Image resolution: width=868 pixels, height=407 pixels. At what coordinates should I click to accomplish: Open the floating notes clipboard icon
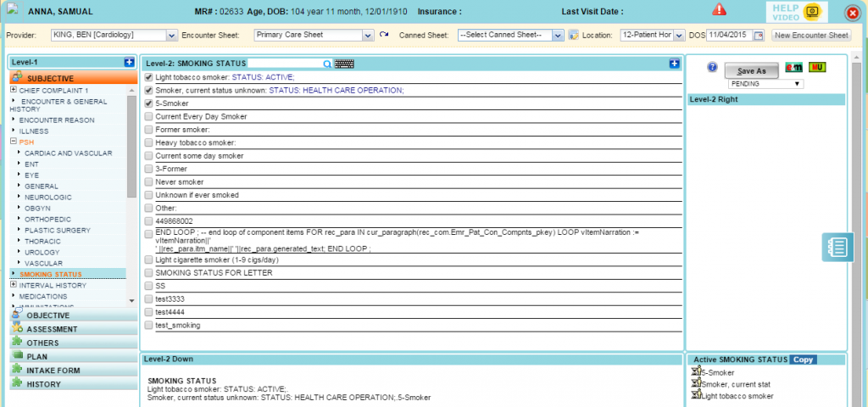tap(837, 247)
